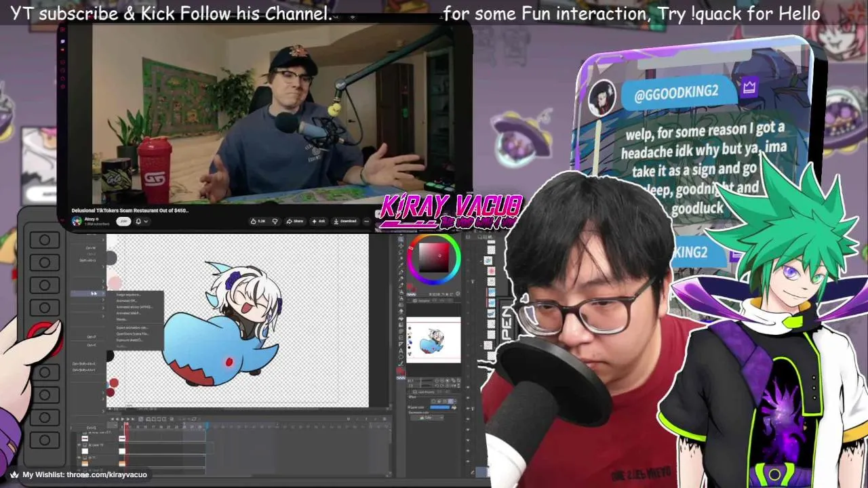This screenshot has width=868, height=488.
Task: Click the blue layer color bar
Action: (x=439, y=407)
